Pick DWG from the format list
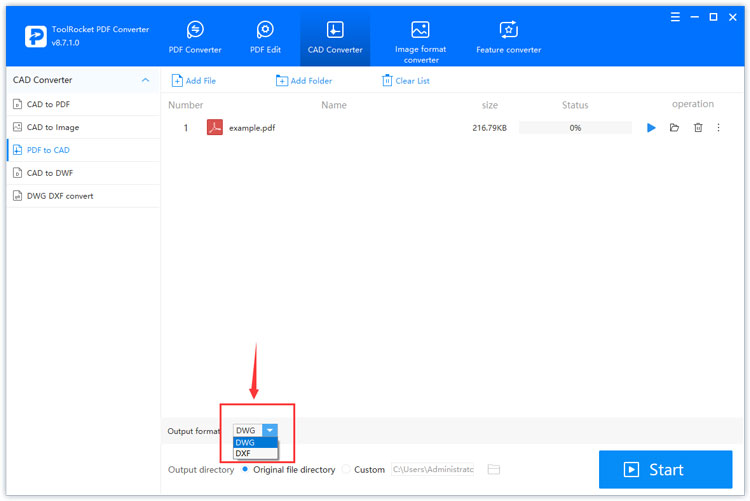The height and width of the screenshot is (501, 750). 255,443
